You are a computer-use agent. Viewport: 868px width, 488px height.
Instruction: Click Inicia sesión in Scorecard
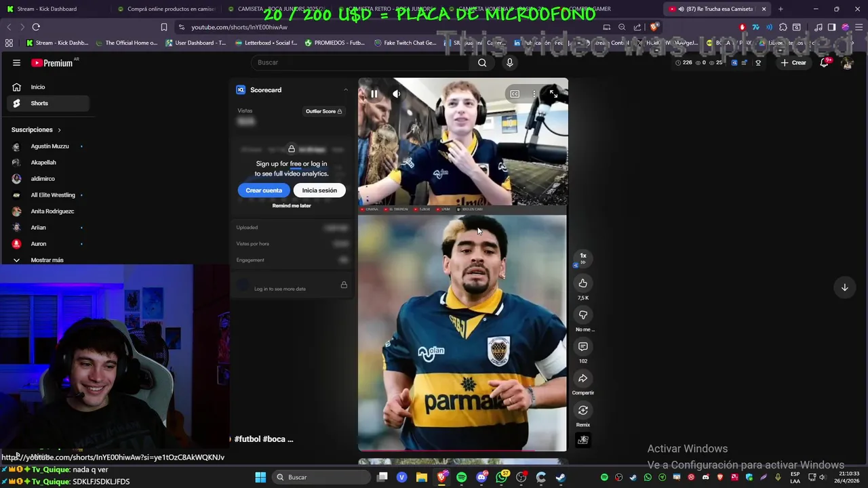(x=319, y=190)
